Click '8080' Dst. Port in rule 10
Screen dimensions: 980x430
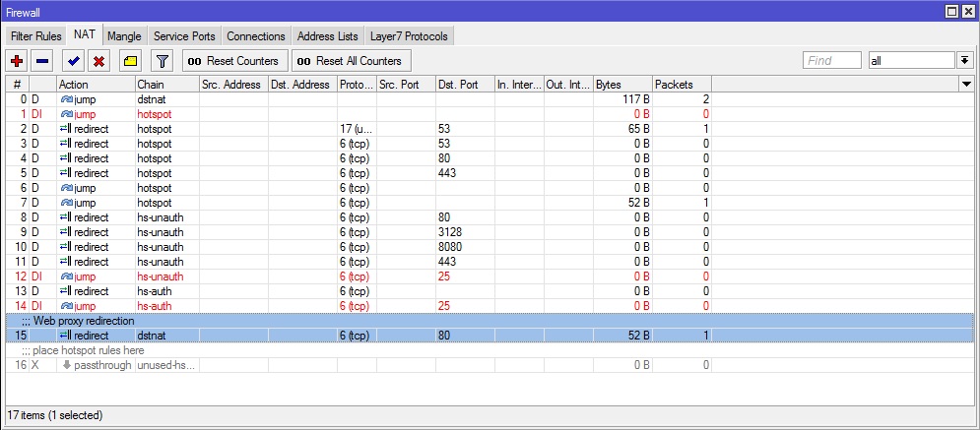[450, 247]
